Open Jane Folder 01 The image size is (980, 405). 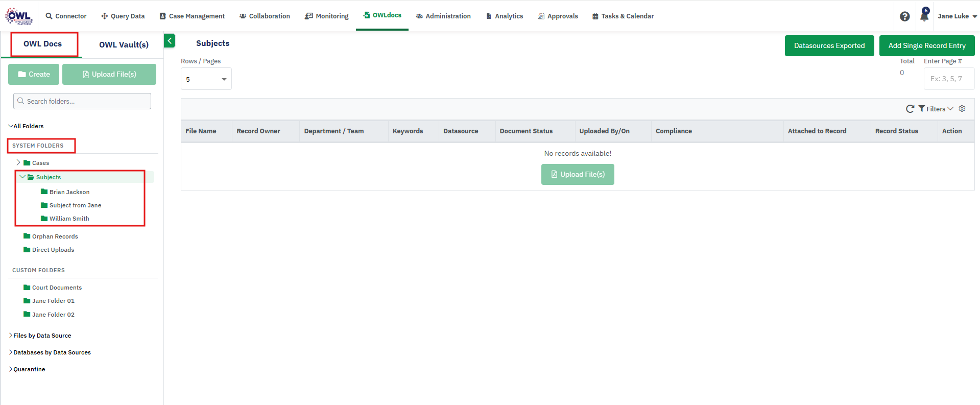[x=53, y=301]
